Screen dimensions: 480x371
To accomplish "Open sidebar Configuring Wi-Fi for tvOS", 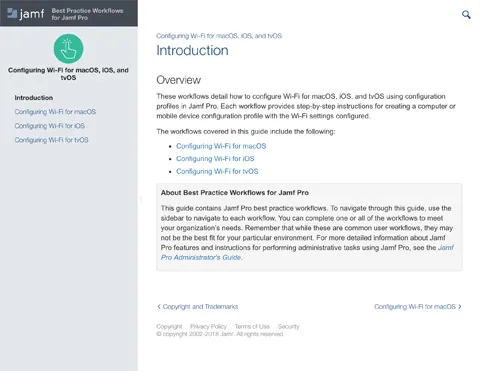I will (x=51, y=140).
